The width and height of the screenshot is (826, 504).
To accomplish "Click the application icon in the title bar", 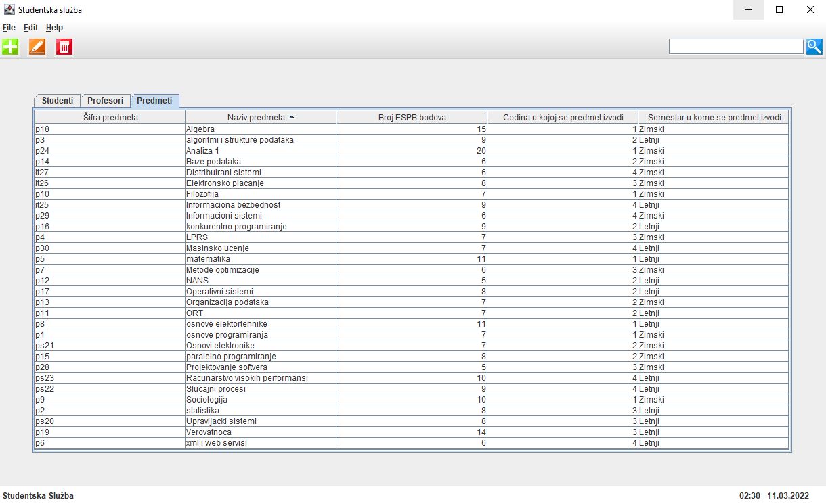I will (x=9, y=10).
